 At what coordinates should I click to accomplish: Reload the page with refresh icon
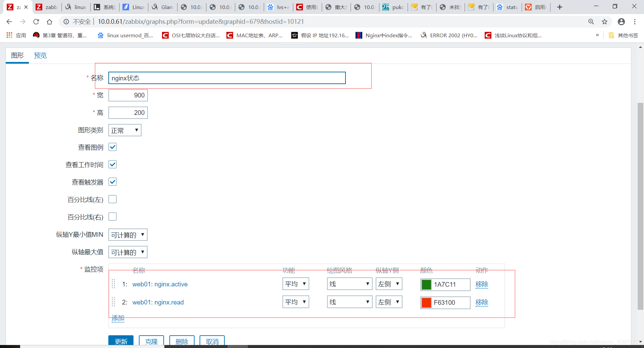click(36, 21)
